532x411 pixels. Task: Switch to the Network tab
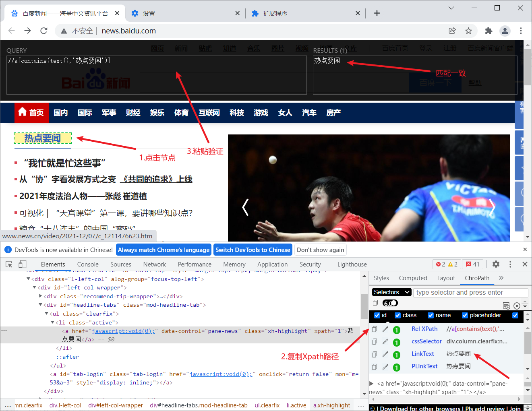tap(155, 264)
